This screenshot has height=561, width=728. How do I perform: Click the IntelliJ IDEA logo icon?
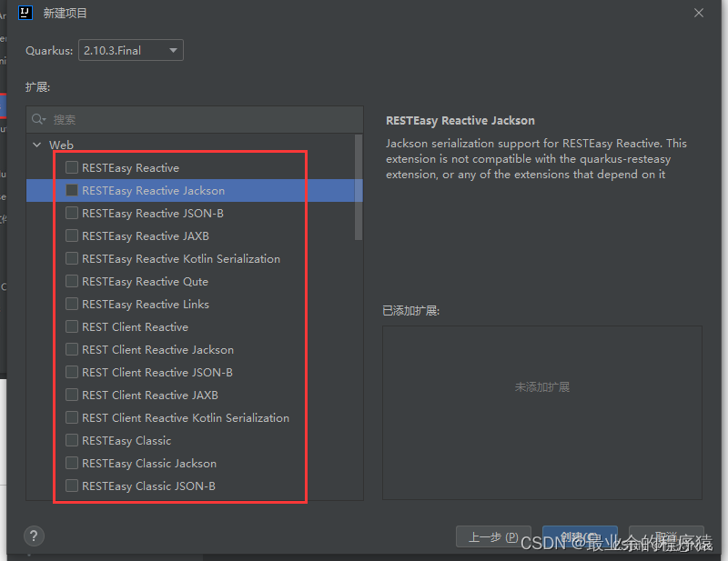(x=25, y=13)
